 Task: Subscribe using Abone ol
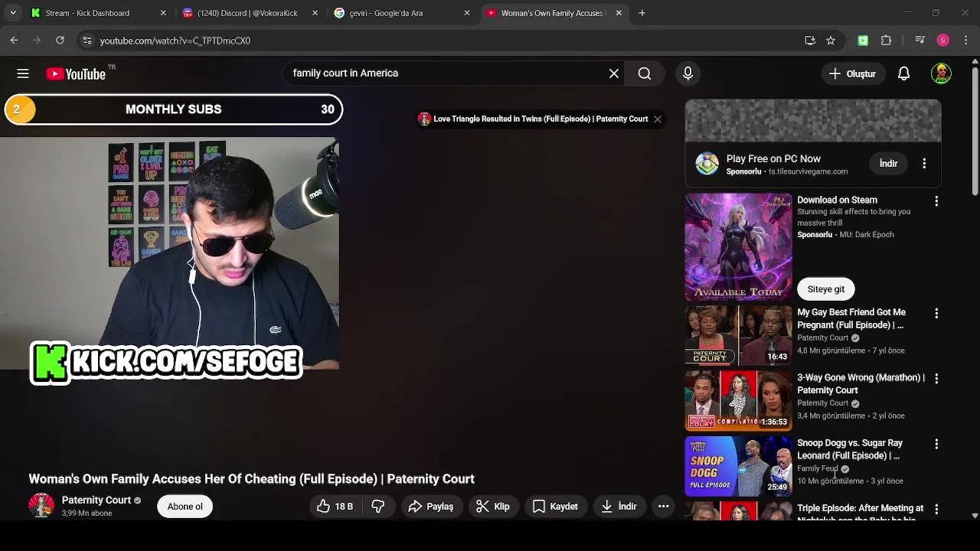pos(185,507)
